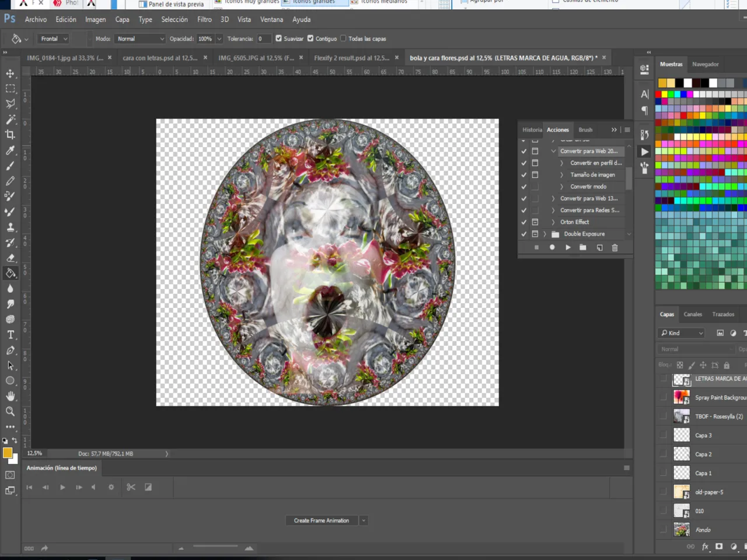Select the Horizontal Type tool
This screenshot has width=747, height=560.
pyautogui.click(x=11, y=335)
